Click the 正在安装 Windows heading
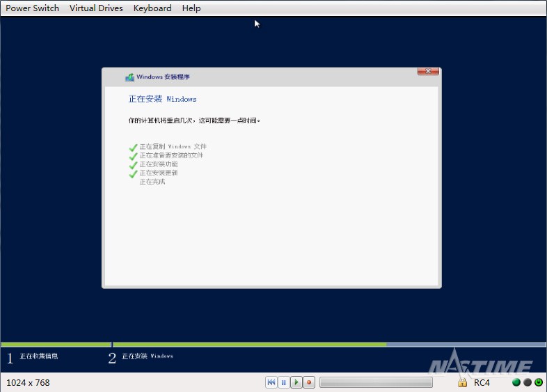Image resolution: width=547 pixels, height=392 pixels. pos(163,99)
